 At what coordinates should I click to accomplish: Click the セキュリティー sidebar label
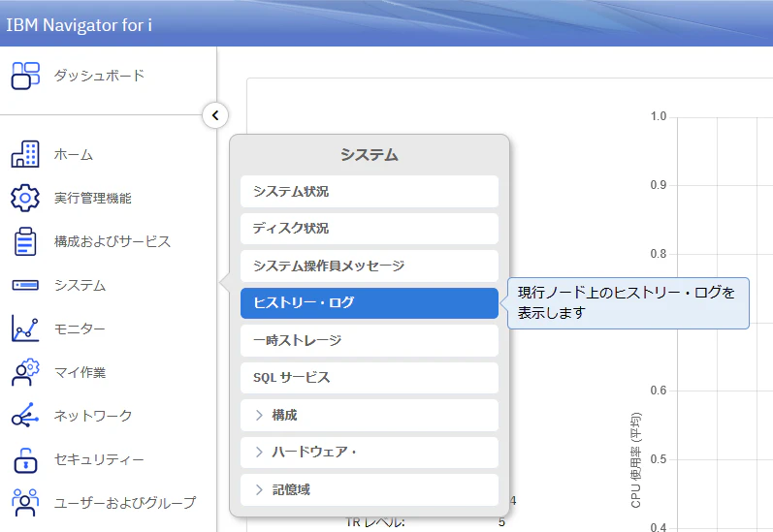(x=99, y=459)
